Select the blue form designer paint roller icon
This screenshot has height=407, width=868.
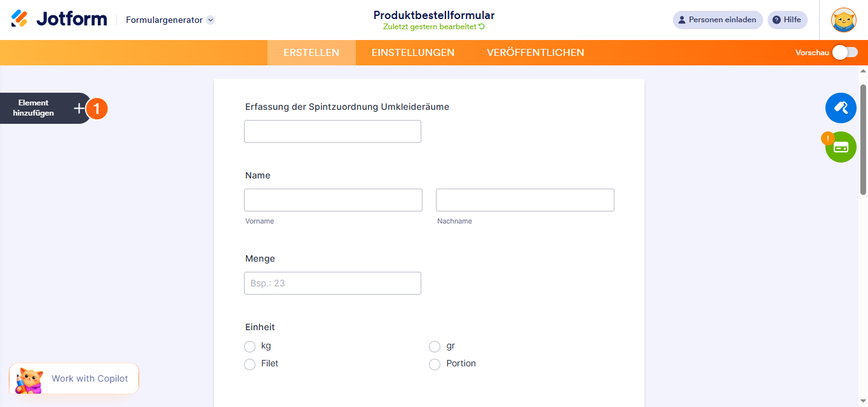[841, 107]
